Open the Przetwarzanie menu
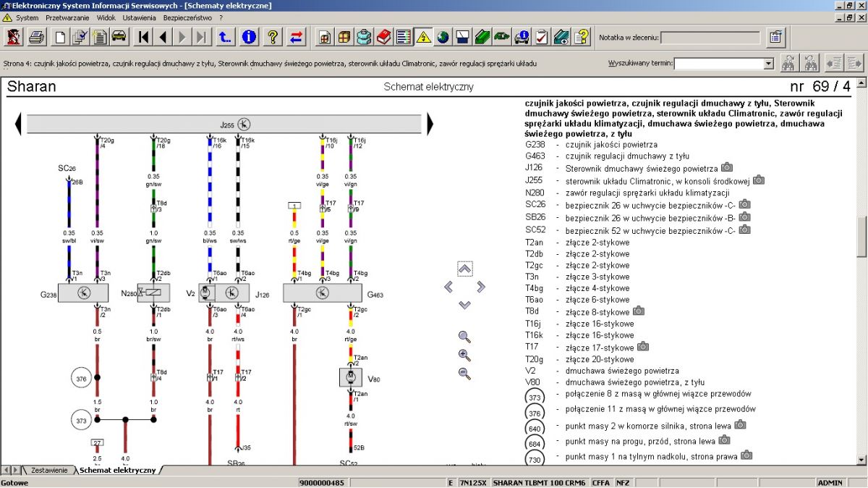 (x=66, y=17)
